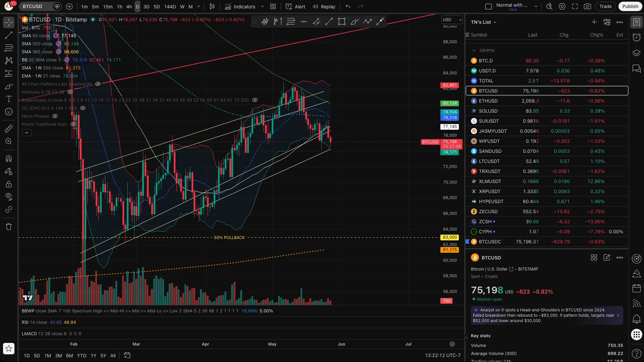Open the Trade panel
This screenshot has height=362, width=644.
pos(605,6)
